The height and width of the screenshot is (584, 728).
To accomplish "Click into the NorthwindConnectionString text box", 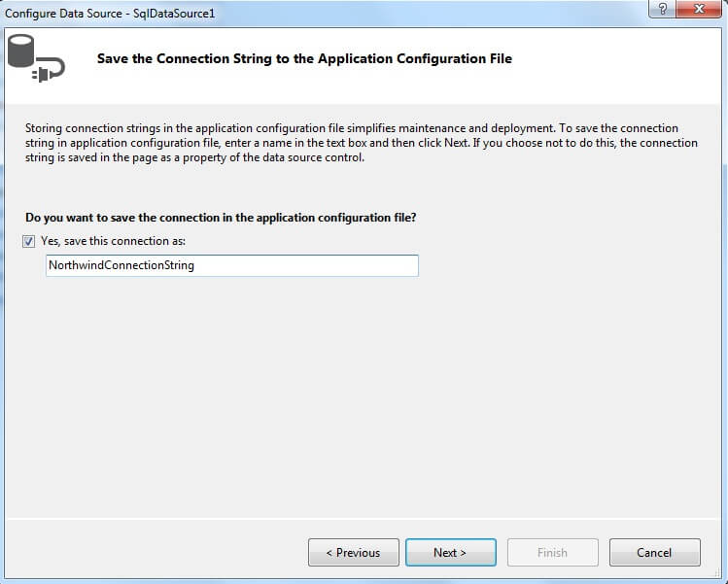I will (231, 265).
